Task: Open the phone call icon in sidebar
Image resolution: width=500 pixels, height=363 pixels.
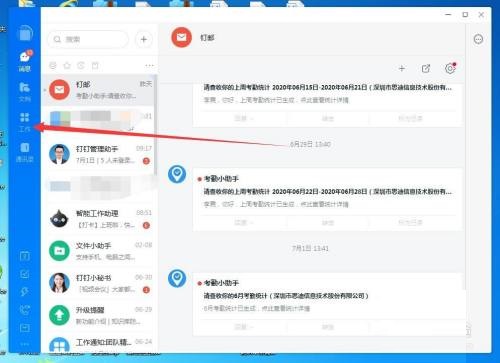Action: pos(25,310)
